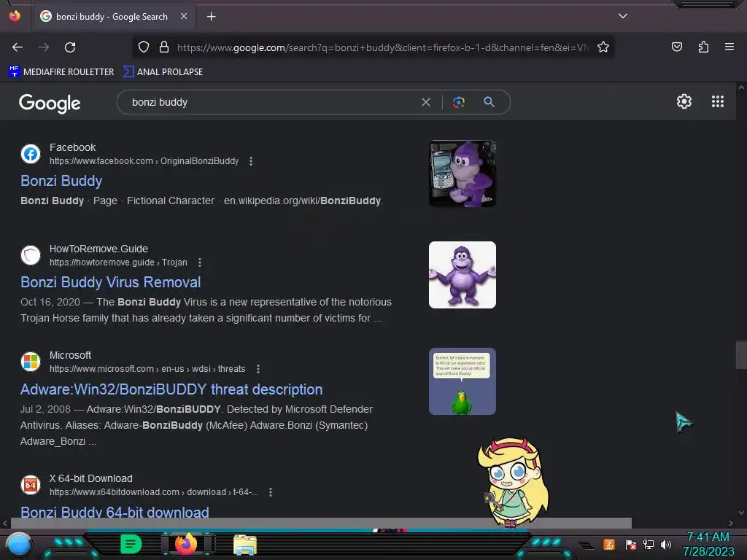Screen dimensions: 747x560
Task: Open Bonzi Buddy 64-bit download link
Action: pyautogui.click(x=115, y=512)
